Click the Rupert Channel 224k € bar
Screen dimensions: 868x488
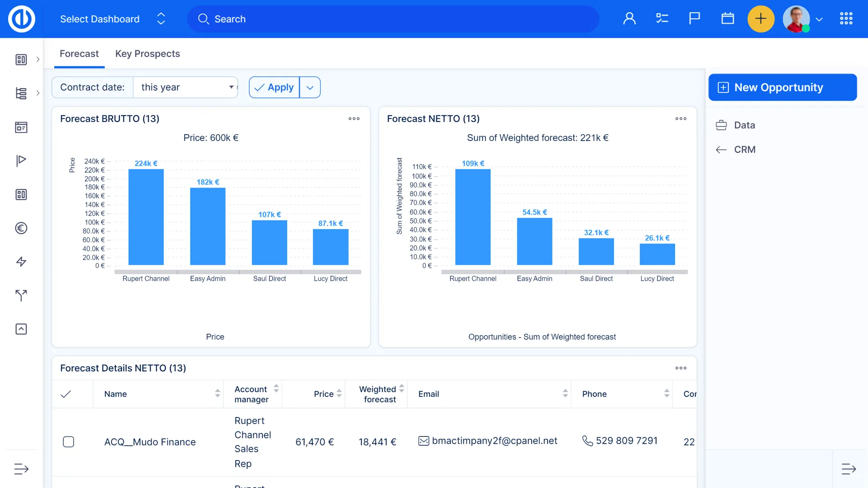146,217
